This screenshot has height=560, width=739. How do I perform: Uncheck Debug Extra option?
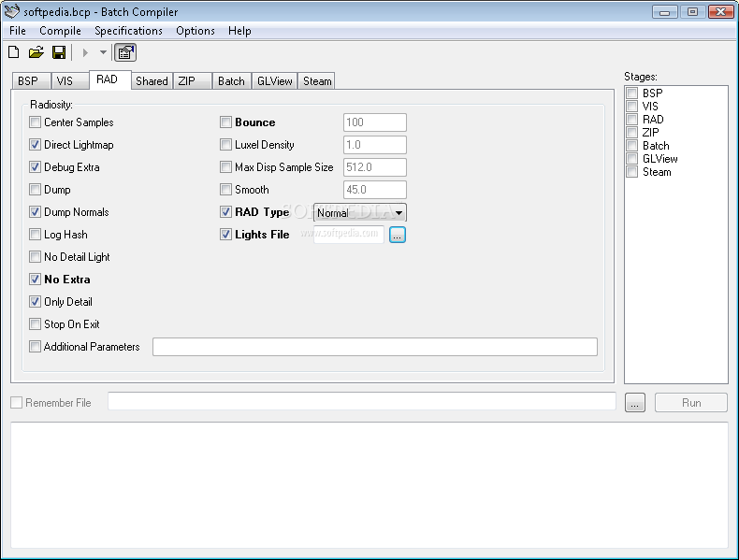point(35,167)
